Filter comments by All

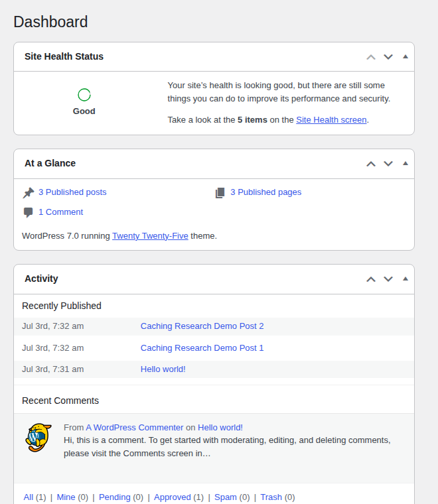click(x=29, y=497)
